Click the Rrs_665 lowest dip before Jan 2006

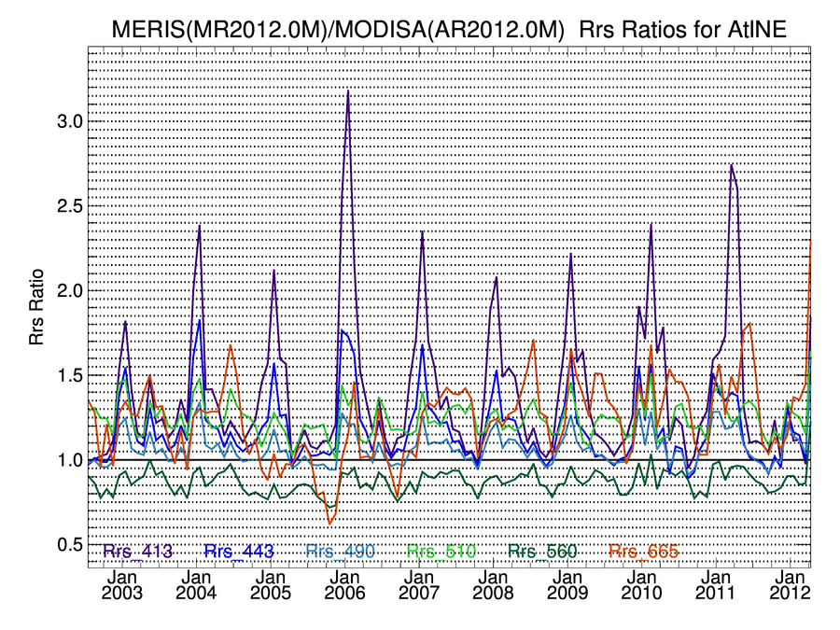tap(329, 524)
